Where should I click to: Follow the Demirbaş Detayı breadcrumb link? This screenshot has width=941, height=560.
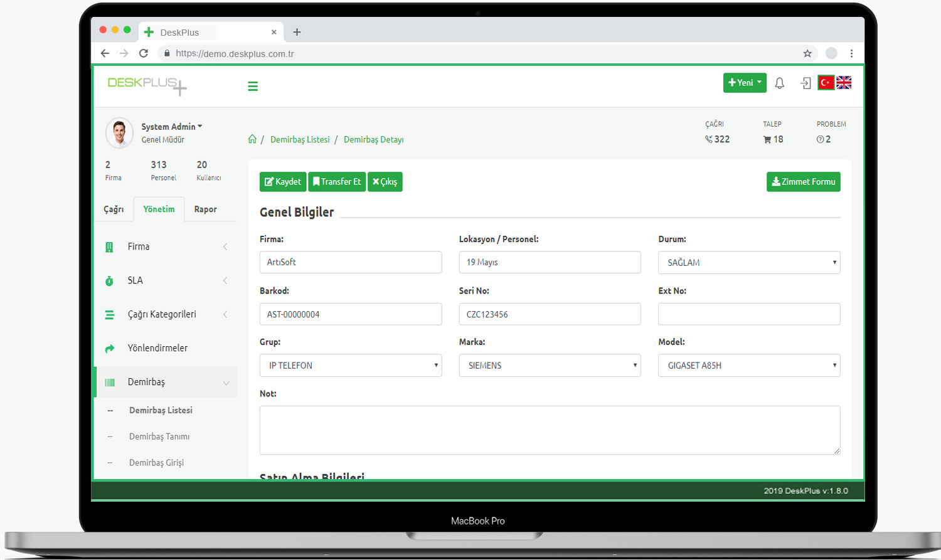[373, 140]
